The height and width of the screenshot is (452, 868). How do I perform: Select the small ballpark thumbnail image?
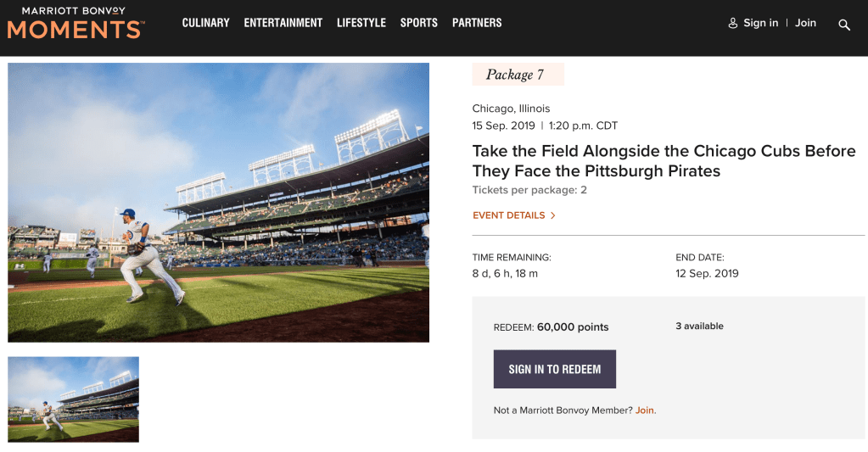(73, 399)
